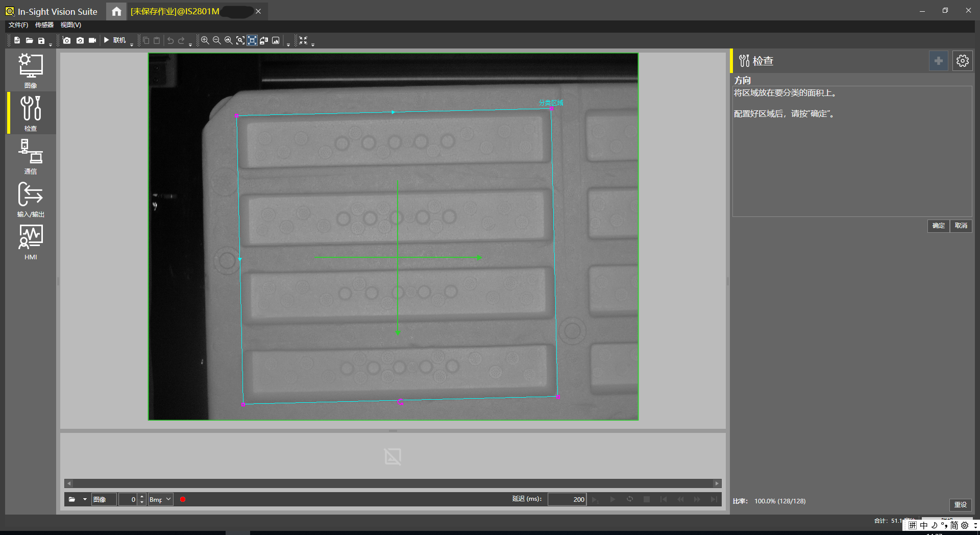
Task: Open the 传感器 menu
Action: (44, 25)
